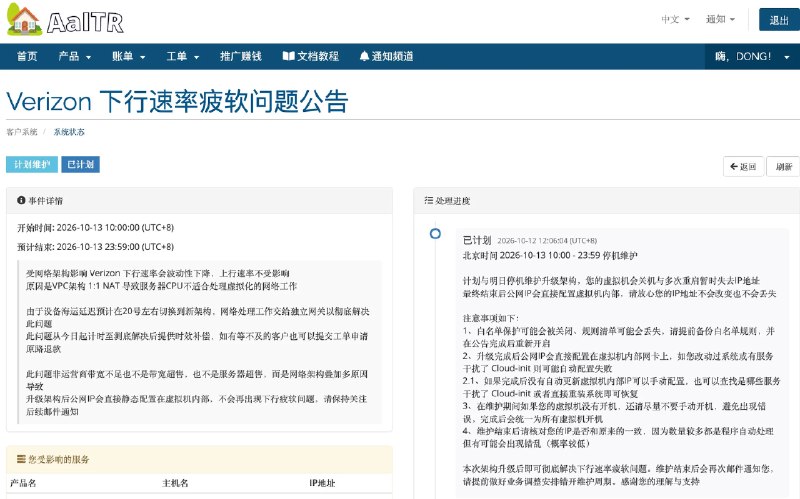Open 推广赚钱 page
The height and width of the screenshot is (499, 800).
click(241, 56)
